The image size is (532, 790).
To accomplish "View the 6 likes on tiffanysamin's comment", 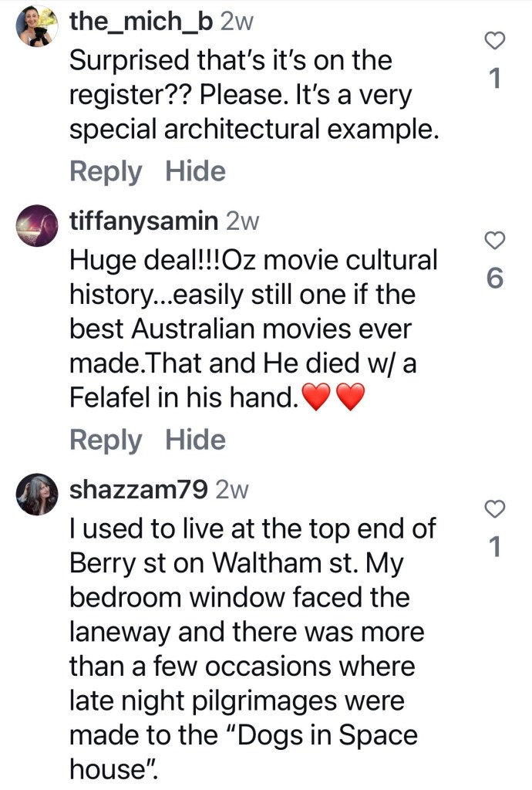I will [495, 278].
